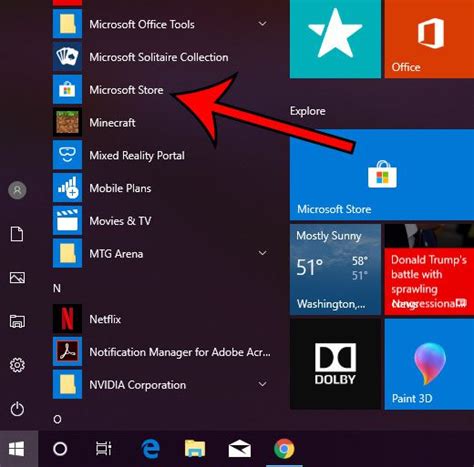Viewport: 474px width, 467px height.
Task: Open File Explorer from the Start sidebar
Action: click(x=17, y=321)
